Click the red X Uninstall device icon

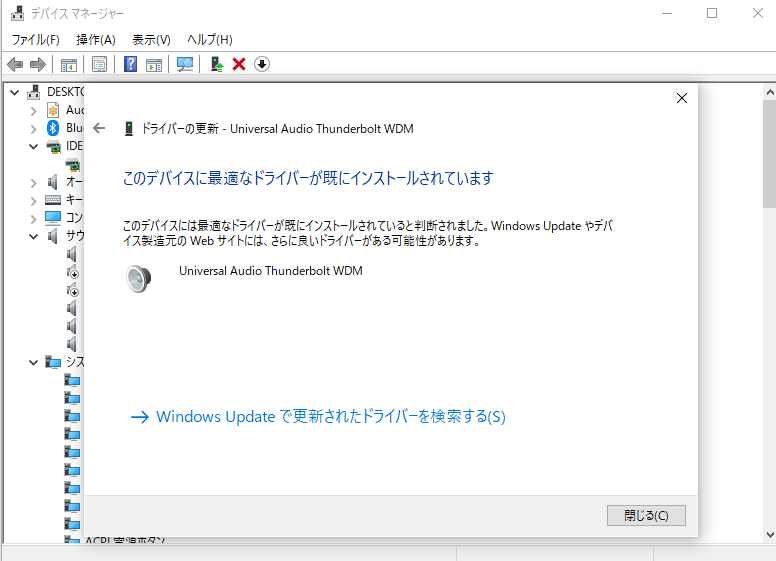click(x=239, y=64)
